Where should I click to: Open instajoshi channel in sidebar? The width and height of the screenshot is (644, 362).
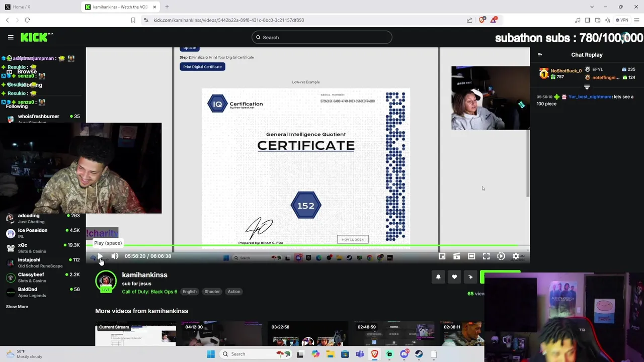tap(43, 262)
